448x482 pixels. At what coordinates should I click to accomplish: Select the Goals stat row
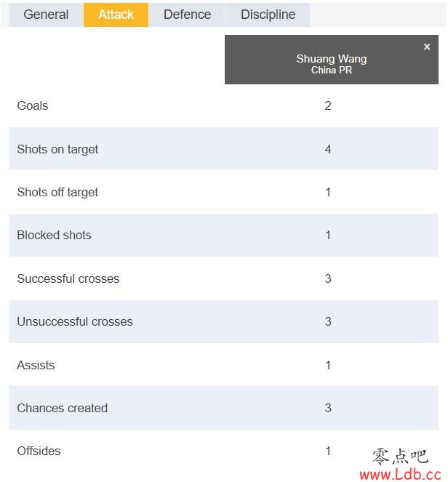[x=223, y=105]
